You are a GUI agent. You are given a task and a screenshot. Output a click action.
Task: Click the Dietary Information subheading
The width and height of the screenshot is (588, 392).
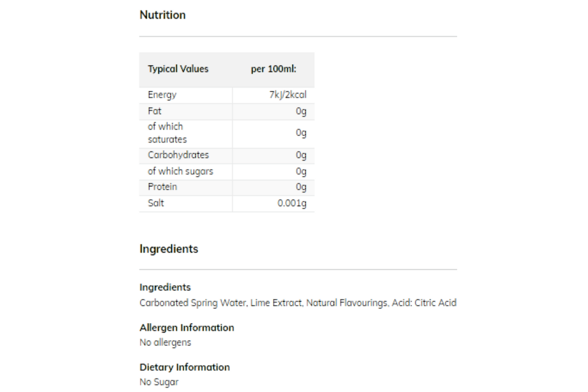coord(185,367)
